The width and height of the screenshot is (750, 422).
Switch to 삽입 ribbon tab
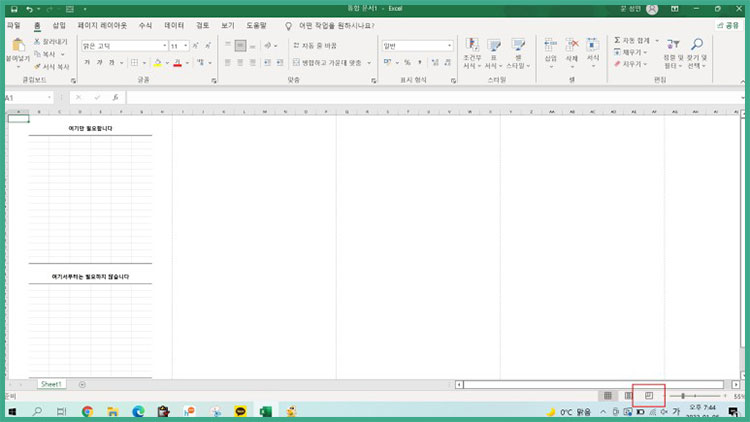(x=59, y=25)
